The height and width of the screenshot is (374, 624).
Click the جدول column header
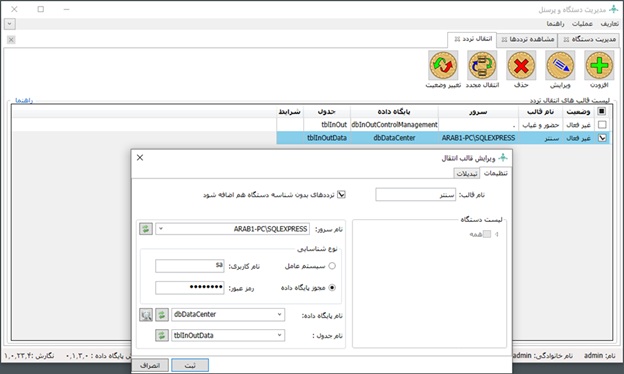tap(327, 111)
